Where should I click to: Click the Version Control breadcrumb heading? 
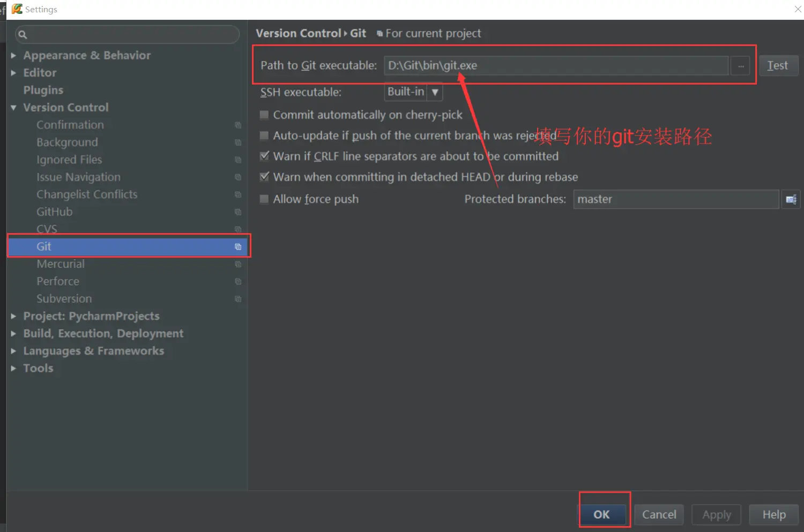click(x=299, y=33)
